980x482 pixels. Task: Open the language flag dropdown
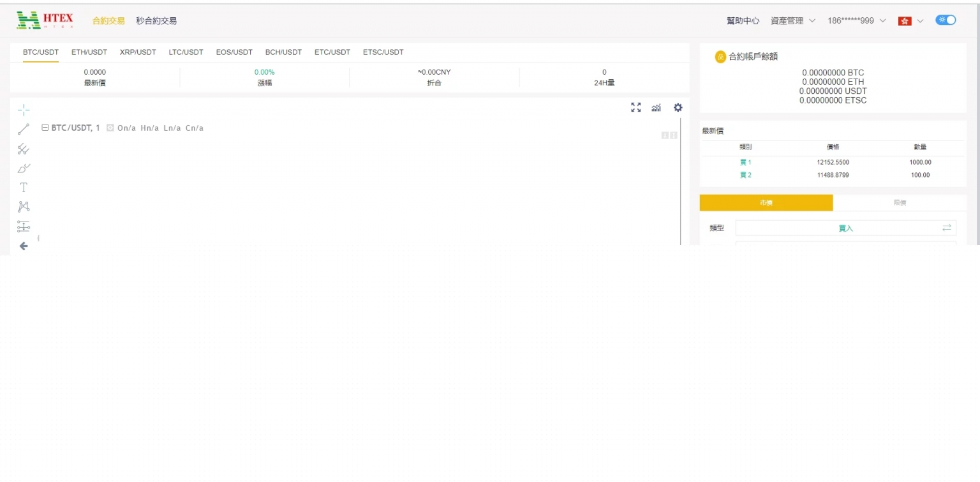tap(910, 21)
